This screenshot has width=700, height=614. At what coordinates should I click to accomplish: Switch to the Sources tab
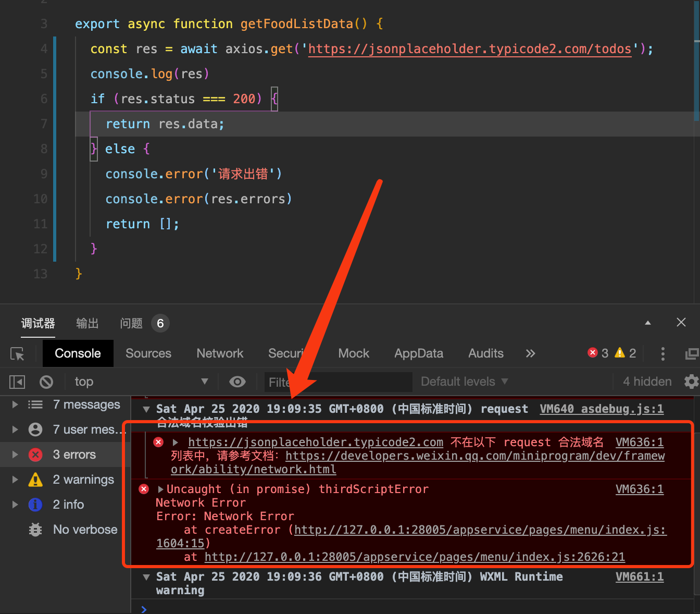[148, 353]
